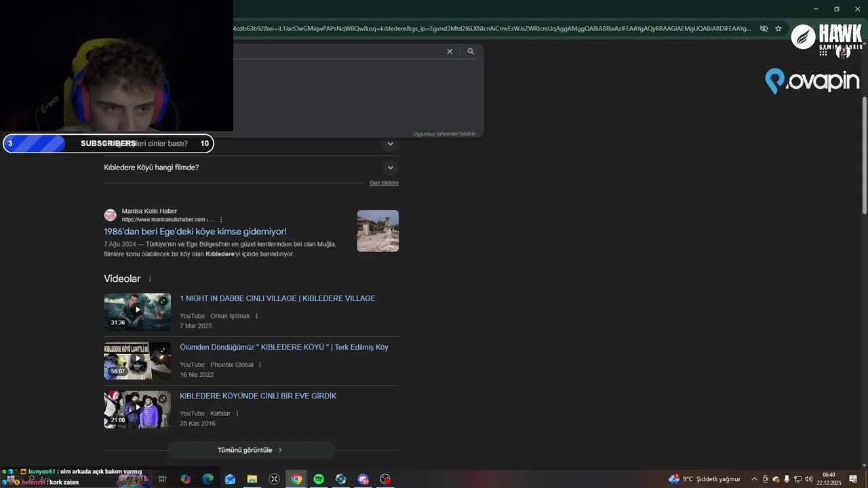Open OBS Studio from the taskbar

coord(386,479)
